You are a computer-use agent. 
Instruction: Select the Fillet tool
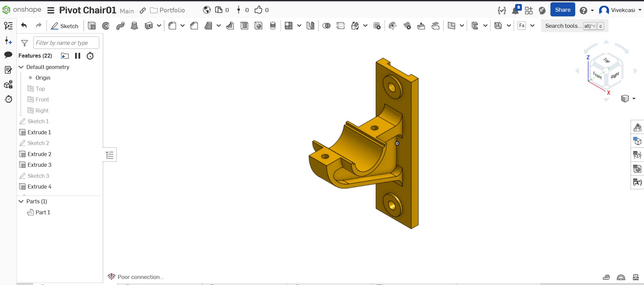click(x=172, y=26)
